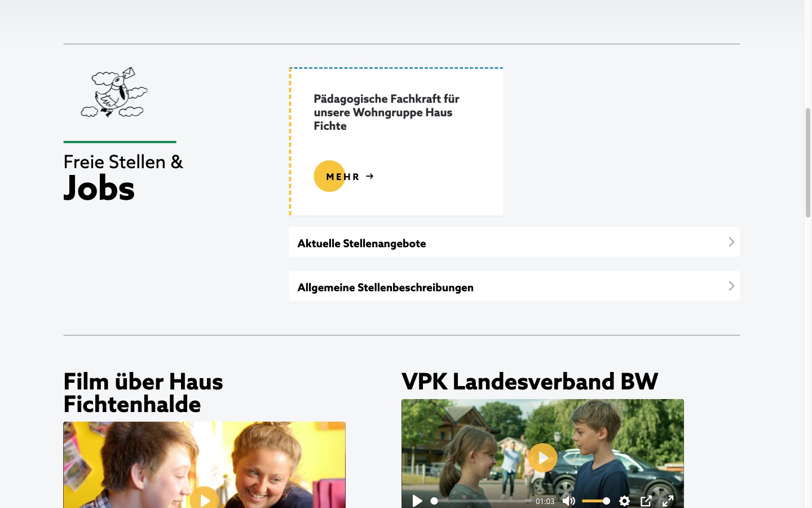Set the volume slider to maximum
812x508 pixels.
(x=606, y=501)
